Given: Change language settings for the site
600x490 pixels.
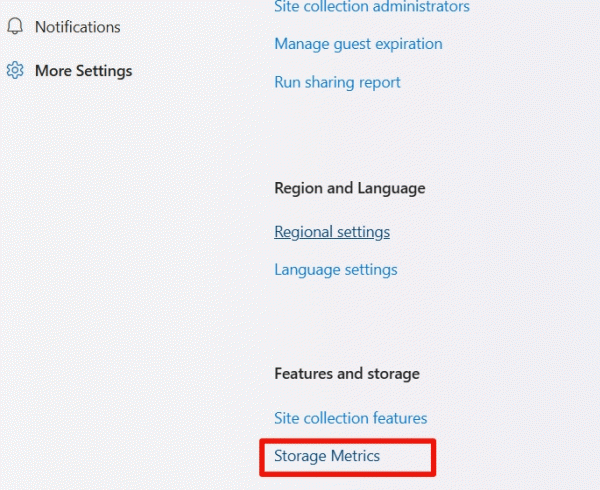Looking at the screenshot, I should tap(335, 270).
